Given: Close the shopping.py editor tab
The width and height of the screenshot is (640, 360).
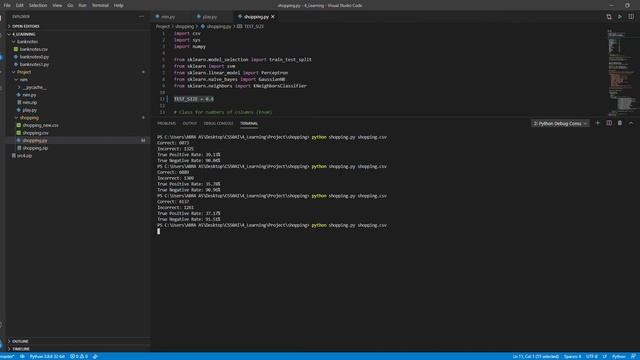Looking at the screenshot, I should [273, 17].
